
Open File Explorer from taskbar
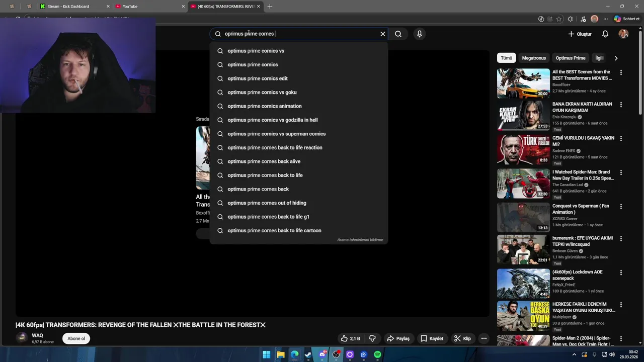[x=281, y=354]
